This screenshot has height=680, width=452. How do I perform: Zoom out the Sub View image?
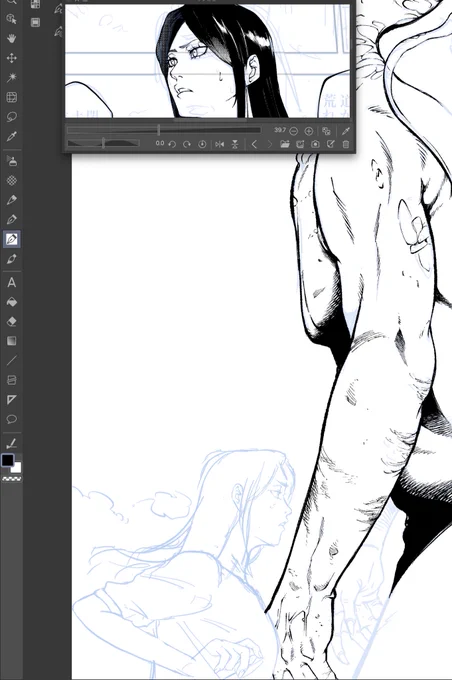pyautogui.click(x=294, y=131)
